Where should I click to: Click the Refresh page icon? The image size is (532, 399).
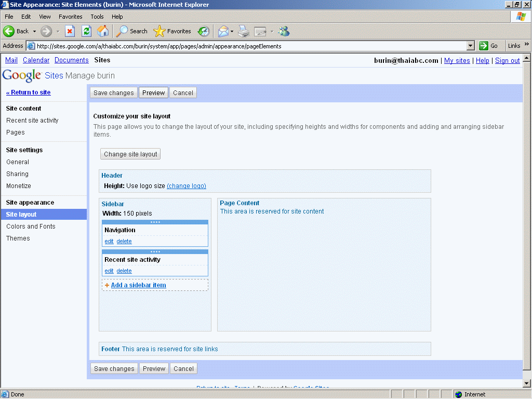click(86, 31)
